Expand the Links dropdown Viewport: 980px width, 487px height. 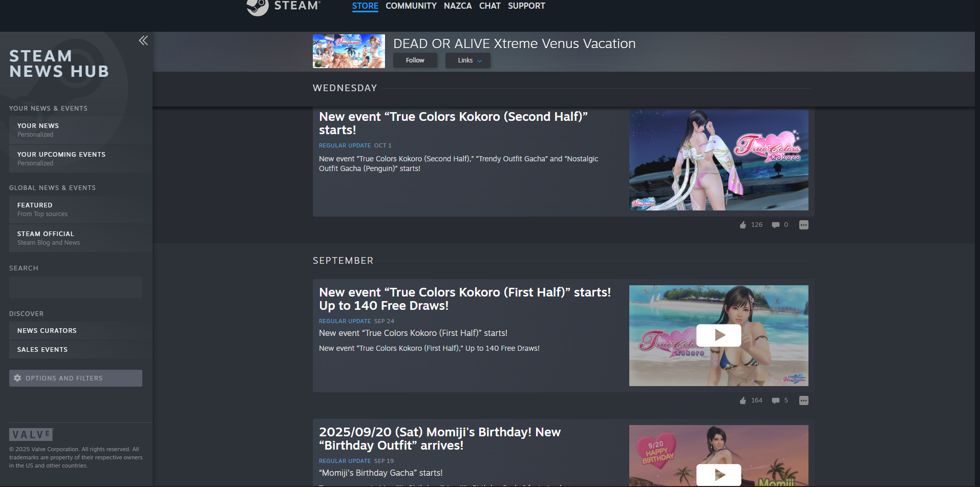coord(468,60)
